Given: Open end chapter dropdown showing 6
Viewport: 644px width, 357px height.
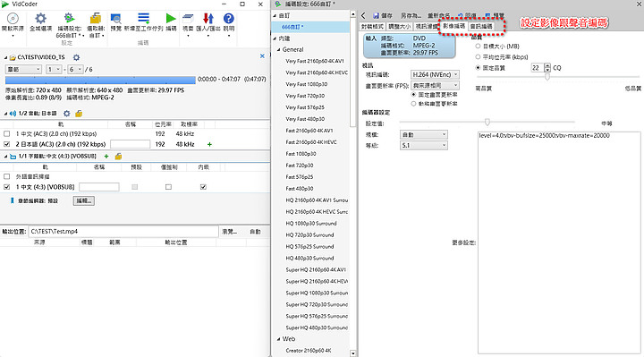Looking at the screenshot, I should click(75, 70).
